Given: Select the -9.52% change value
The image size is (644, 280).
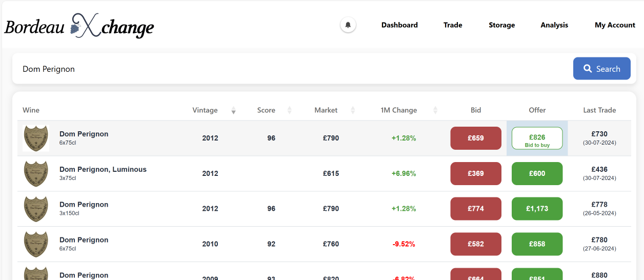Looking at the screenshot, I should [404, 244].
